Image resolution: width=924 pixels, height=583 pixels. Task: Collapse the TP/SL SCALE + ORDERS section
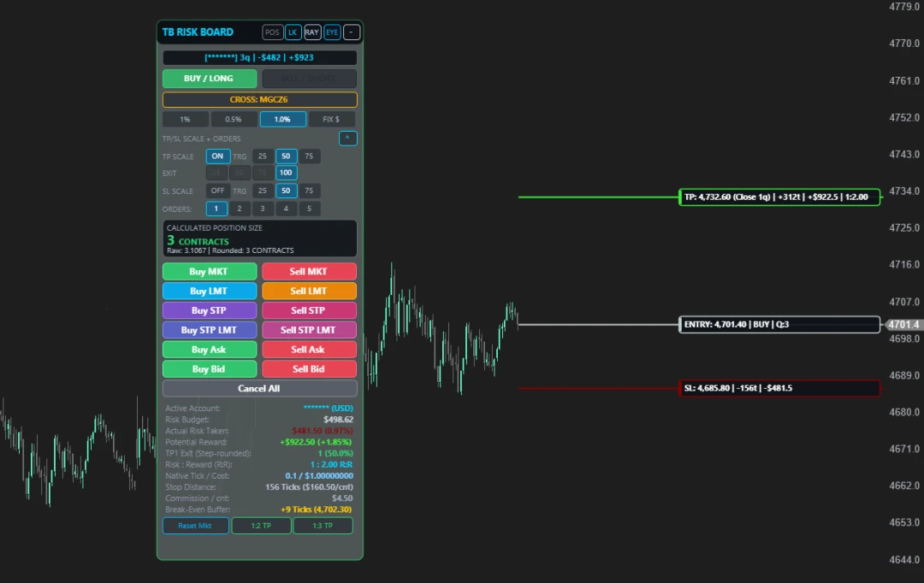[347, 138]
